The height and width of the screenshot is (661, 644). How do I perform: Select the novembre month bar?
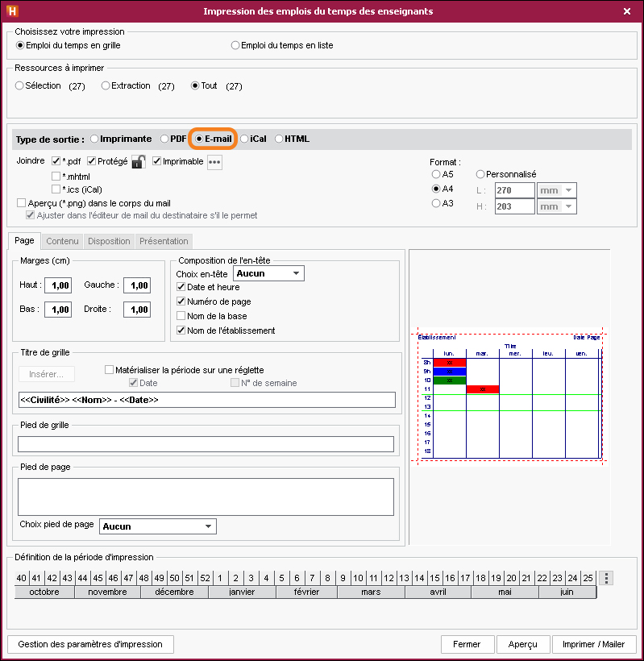coord(107,592)
